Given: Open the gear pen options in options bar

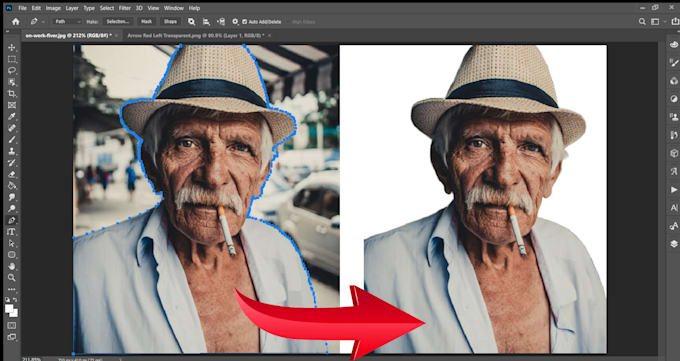Looking at the screenshot, I should (x=235, y=21).
